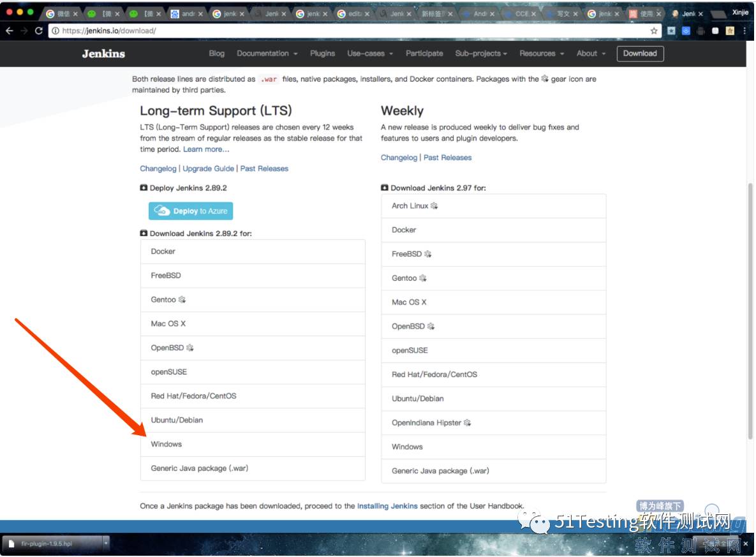
Task: Select FreeBSD in the LTS download list
Action: click(x=253, y=276)
